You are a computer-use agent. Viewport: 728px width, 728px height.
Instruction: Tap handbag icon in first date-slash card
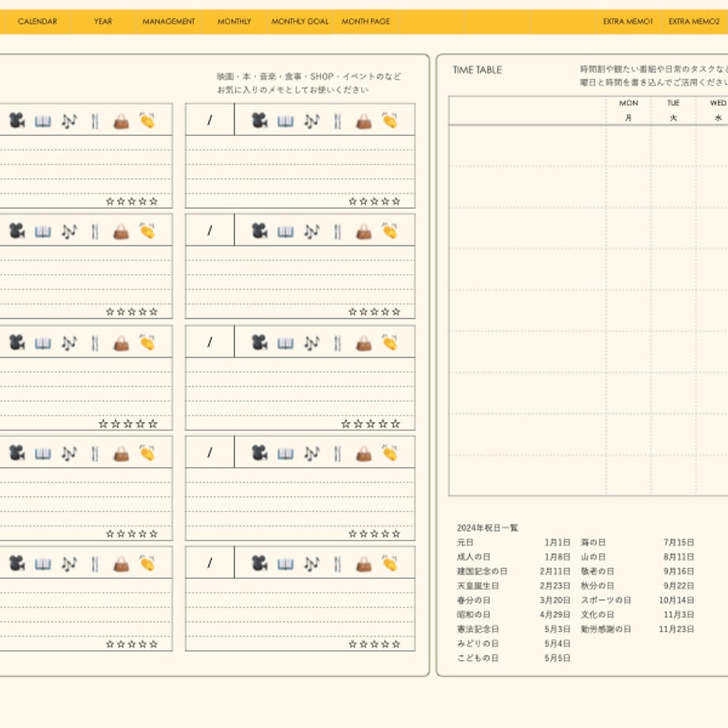pyautogui.click(x=364, y=122)
